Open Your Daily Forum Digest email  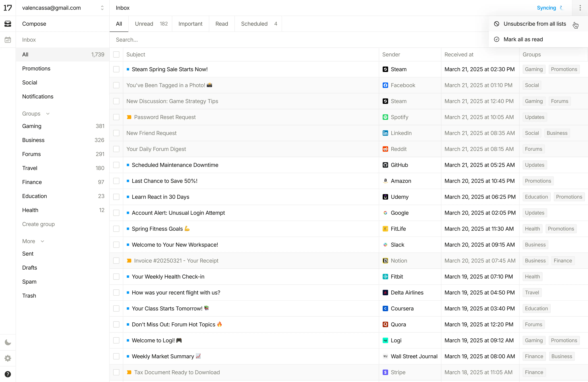(156, 149)
